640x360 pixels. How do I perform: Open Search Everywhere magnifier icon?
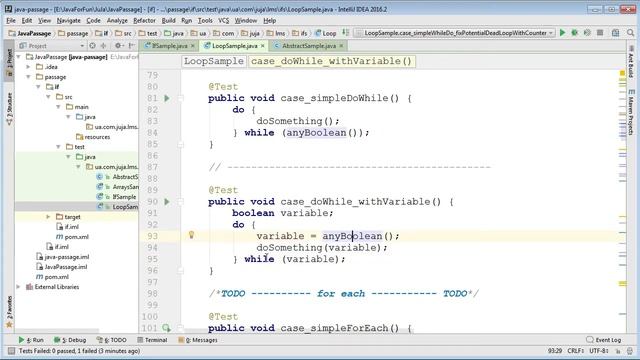click(x=630, y=33)
